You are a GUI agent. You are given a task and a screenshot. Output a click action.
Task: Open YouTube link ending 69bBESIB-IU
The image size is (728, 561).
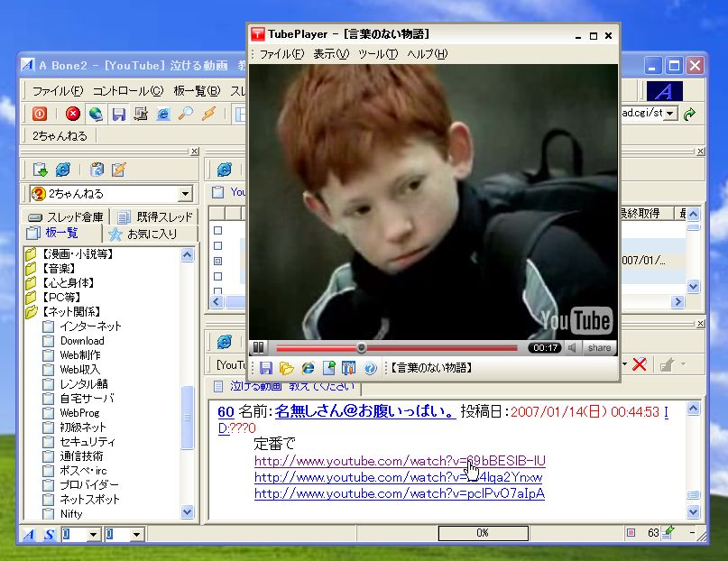[400, 461]
